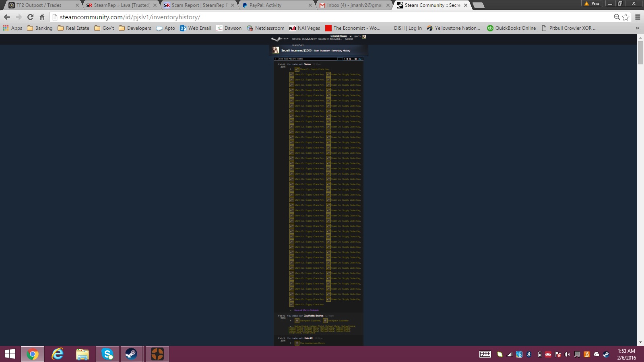Open Skype from the taskbar
The image size is (644, 362).
click(x=107, y=354)
